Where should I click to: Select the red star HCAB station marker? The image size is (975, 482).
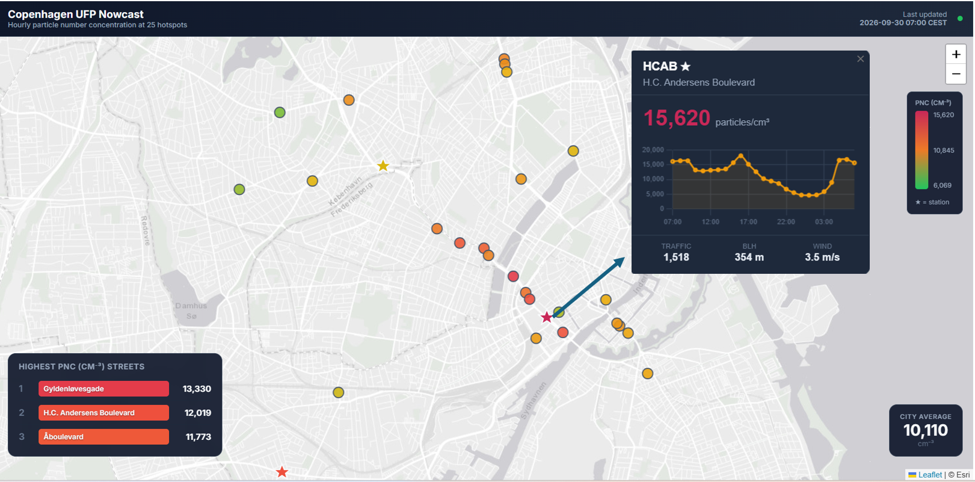coord(547,317)
